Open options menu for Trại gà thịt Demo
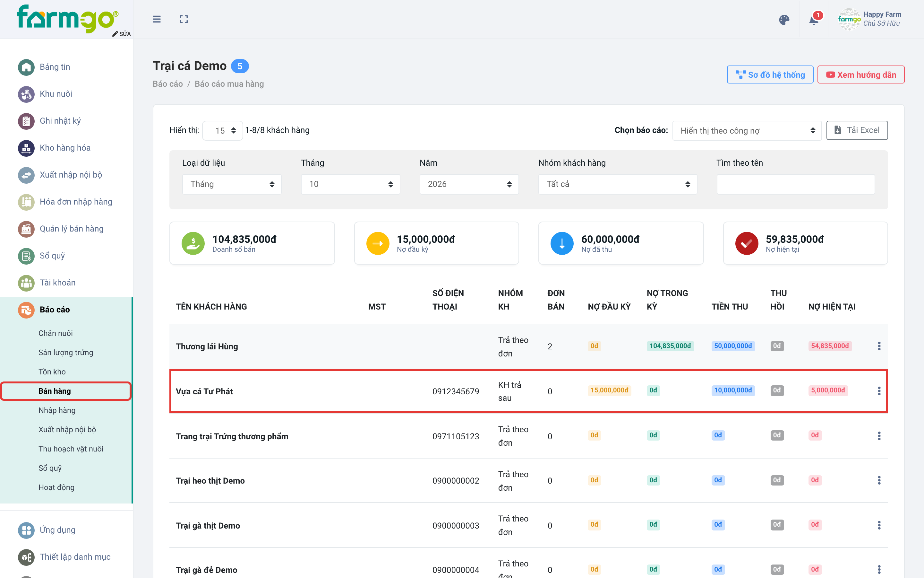The height and width of the screenshot is (578, 924). pyautogui.click(x=879, y=525)
